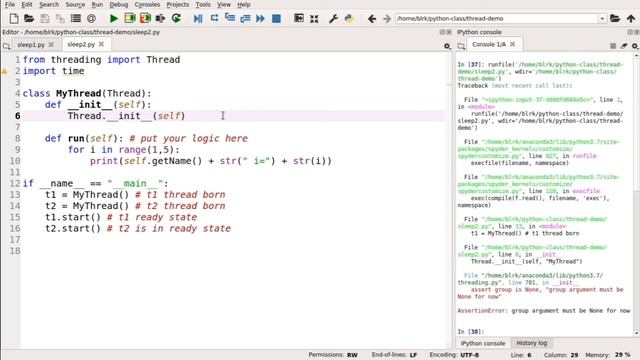Save the current file
The image size is (640, 360).
(44, 18)
